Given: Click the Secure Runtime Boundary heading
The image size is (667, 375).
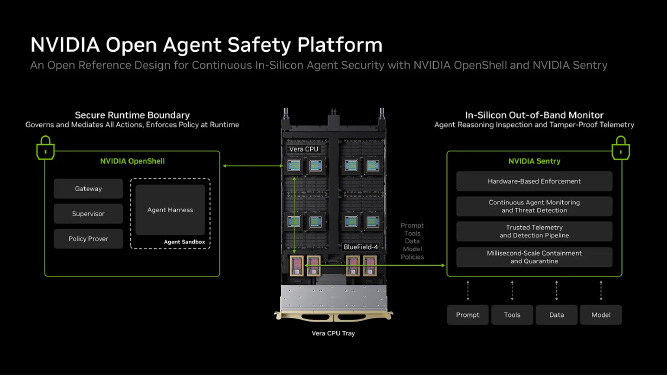Looking at the screenshot, I should (x=132, y=115).
